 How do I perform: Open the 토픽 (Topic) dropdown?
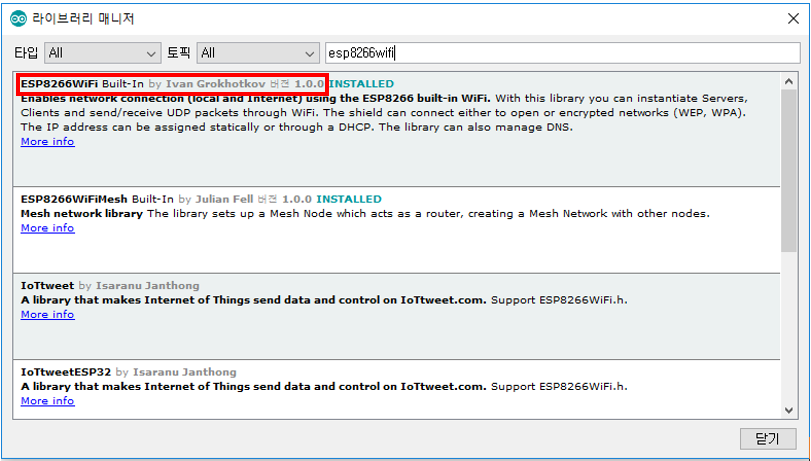tap(258, 53)
